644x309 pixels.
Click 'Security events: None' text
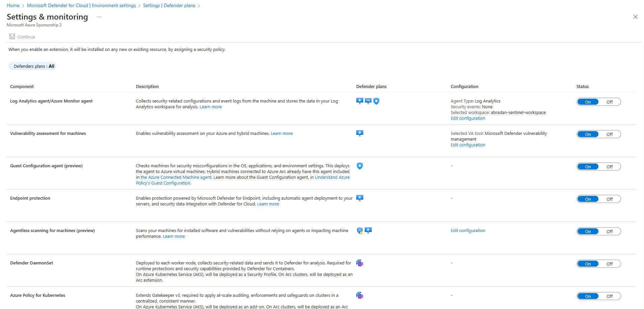(472, 107)
